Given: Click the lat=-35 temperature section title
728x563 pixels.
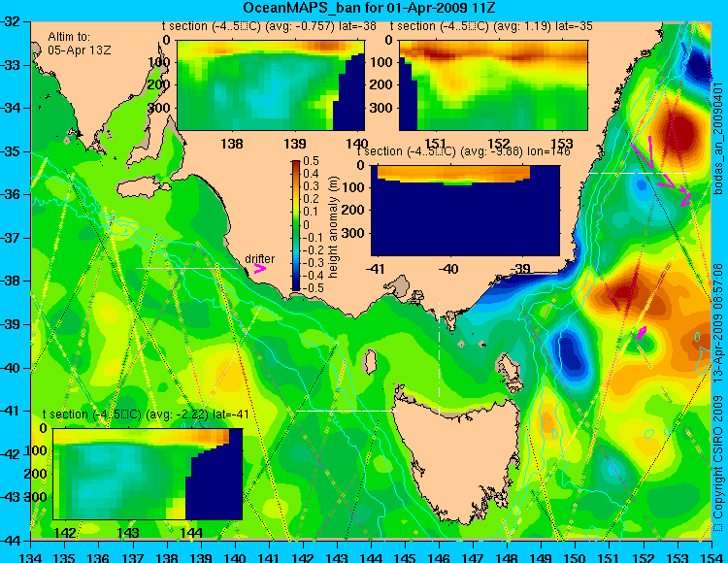Looking at the screenshot, I should click(491, 26).
